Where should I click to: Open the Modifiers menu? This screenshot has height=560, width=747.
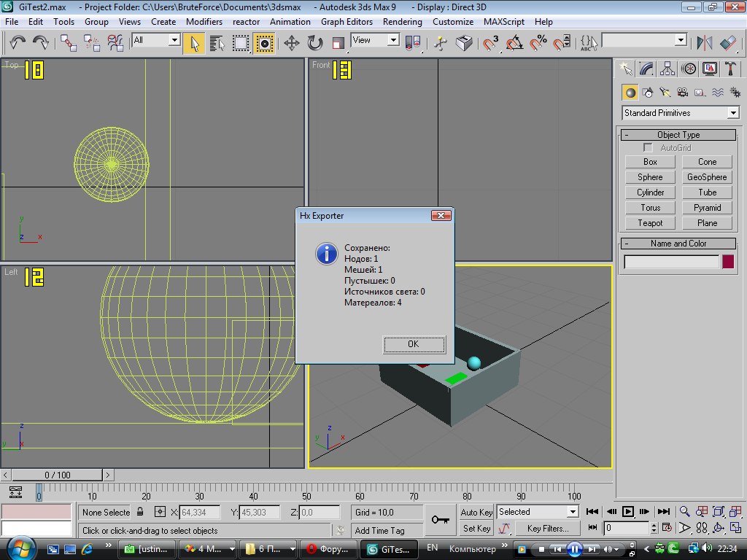[204, 22]
